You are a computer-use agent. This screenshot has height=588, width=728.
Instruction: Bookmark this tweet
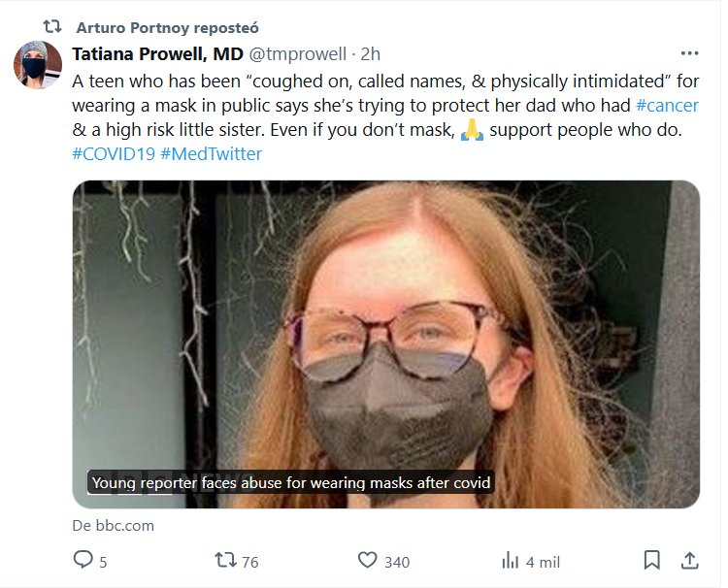652,561
